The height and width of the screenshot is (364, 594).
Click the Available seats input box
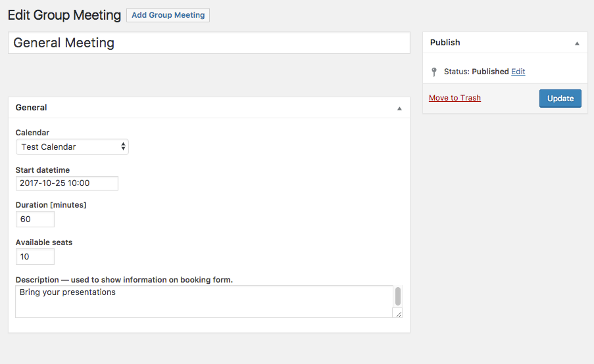pos(35,256)
